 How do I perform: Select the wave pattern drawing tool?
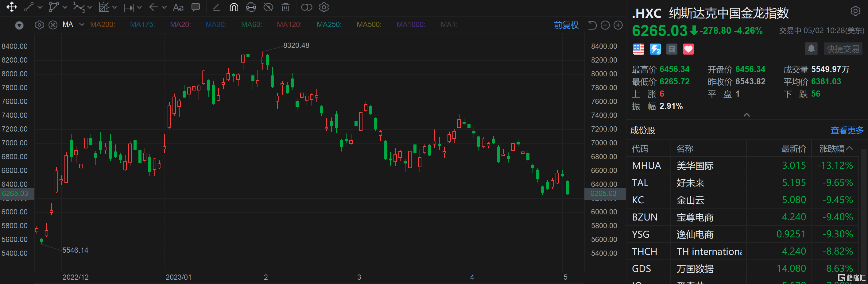[x=79, y=7]
